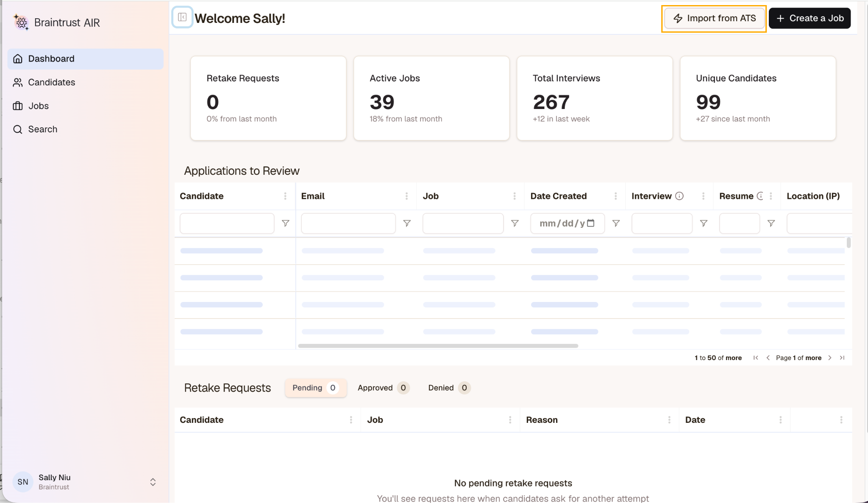This screenshot has height=503, width=868.
Task: Click the Active Jobs stat card
Action: coord(431,98)
